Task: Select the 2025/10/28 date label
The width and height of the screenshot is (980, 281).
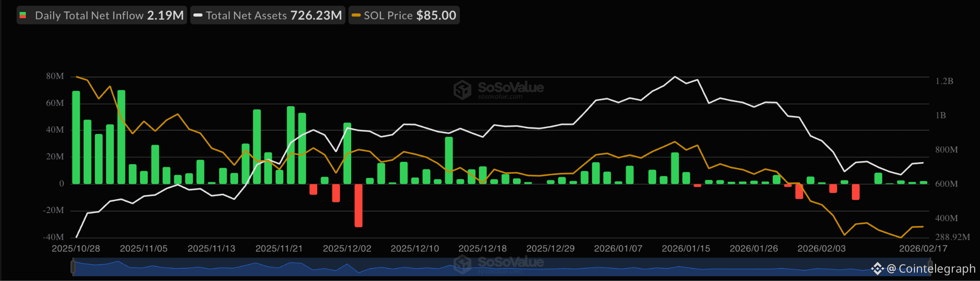Action: point(76,248)
